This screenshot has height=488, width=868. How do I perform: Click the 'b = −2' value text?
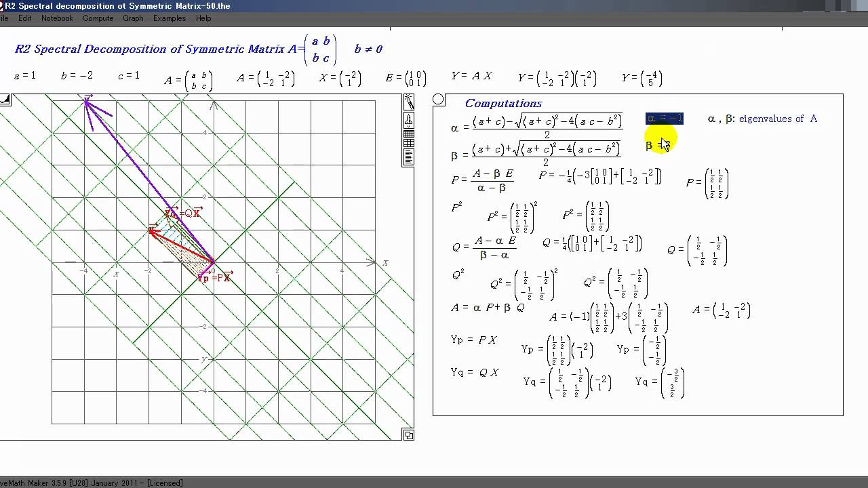[77, 76]
